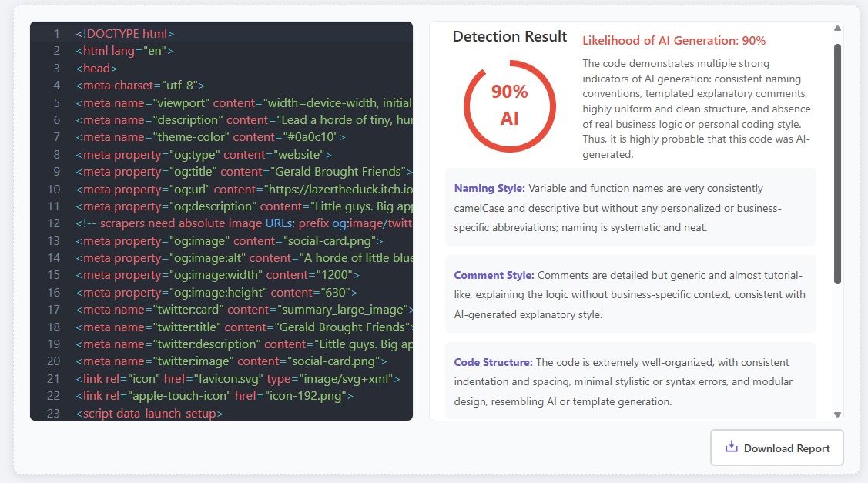This screenshot has height=483, width=868.
Task: Click line 1 DOCTYPE html in code editor
Action: 125,33
